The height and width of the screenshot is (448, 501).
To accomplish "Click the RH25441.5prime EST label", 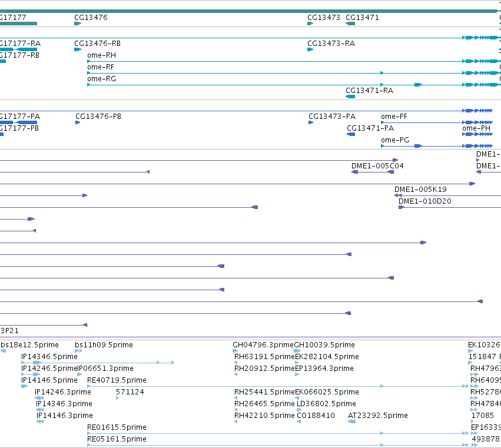I will [264, 393].
